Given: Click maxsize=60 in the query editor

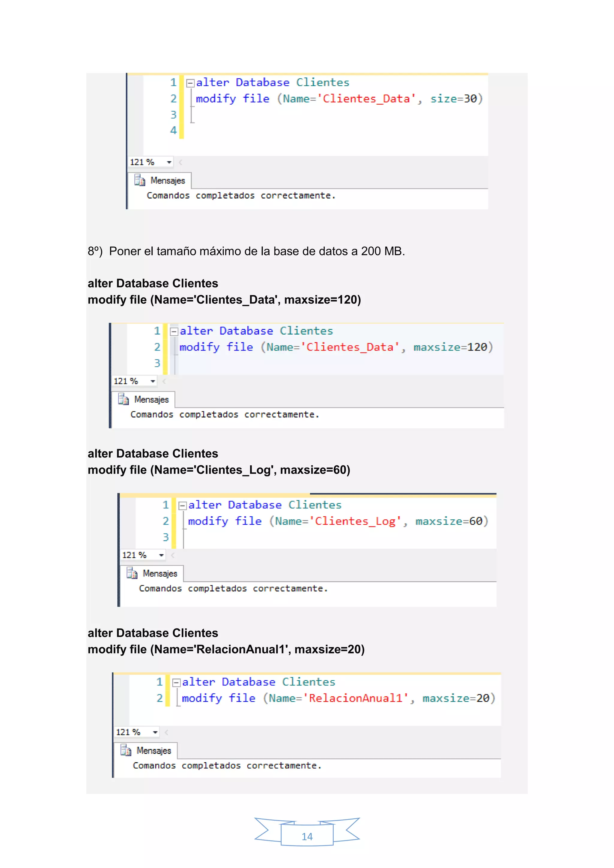Looking at the screenshot, I should [x=449, y=521].
